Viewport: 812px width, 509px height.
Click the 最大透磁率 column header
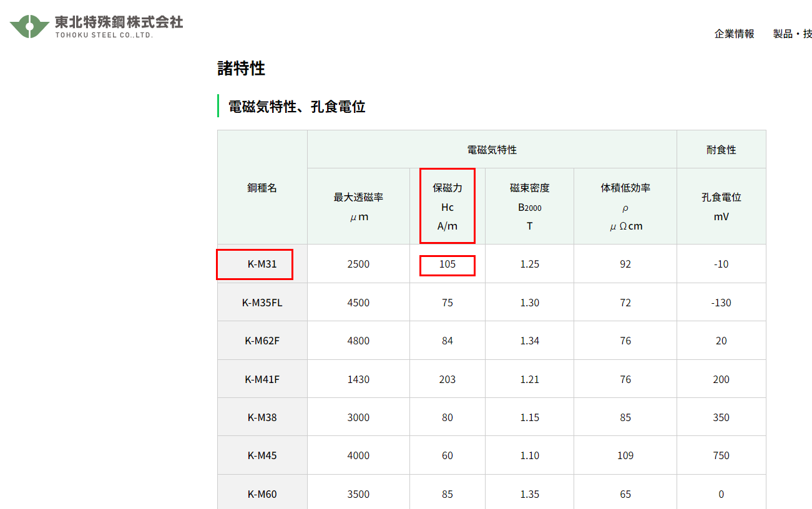[358, 206]
